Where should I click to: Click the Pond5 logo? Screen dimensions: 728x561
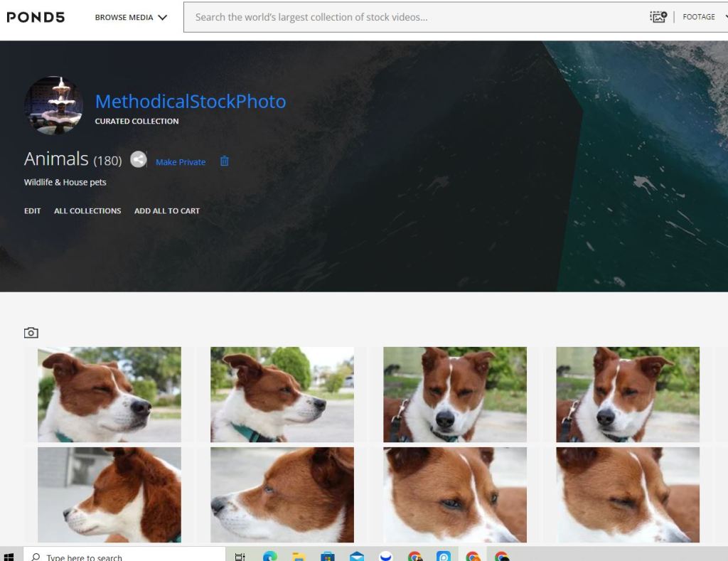(36, 17)
